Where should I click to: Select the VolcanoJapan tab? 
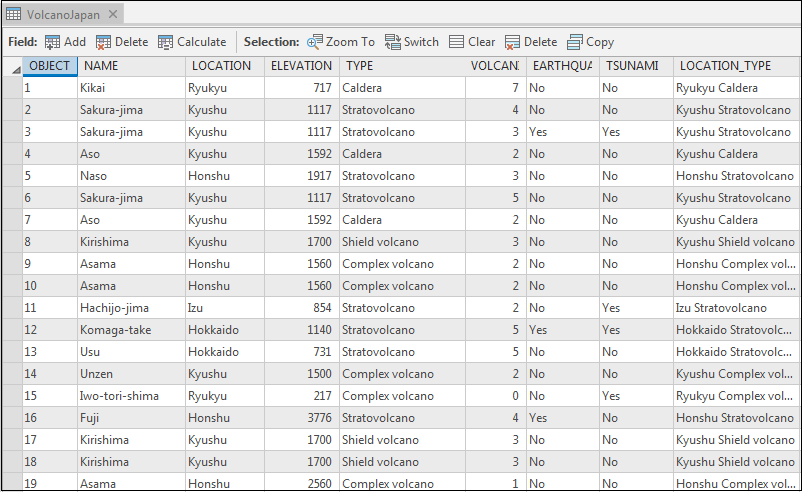click(63, 15)
